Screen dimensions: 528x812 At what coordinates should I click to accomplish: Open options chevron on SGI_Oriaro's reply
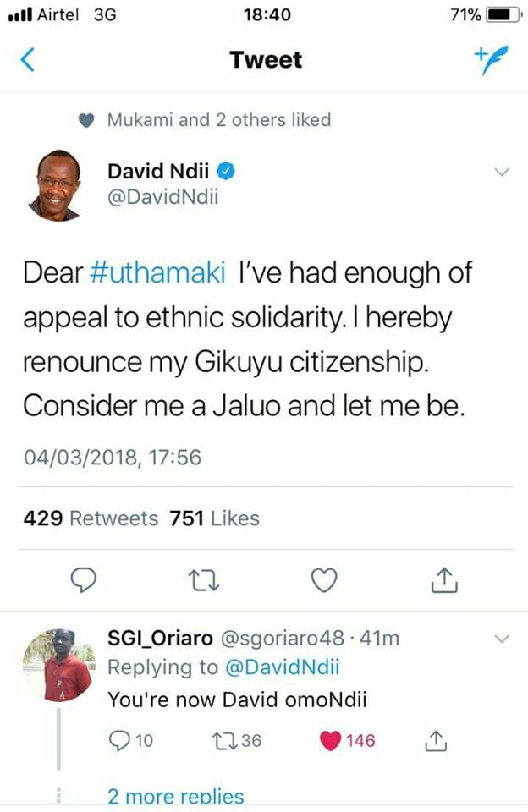[x=501, y=639]
